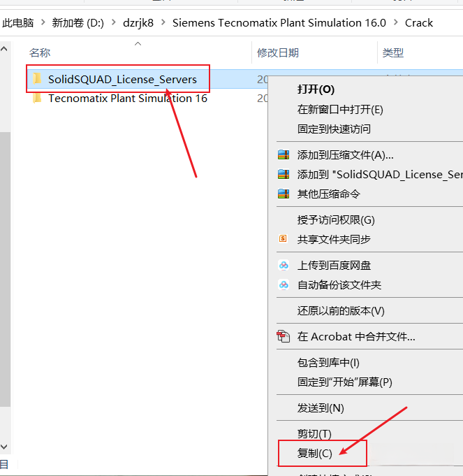Click the Baidu Netdisk icon beside 自动备份该文件夹
Screen dimensions: 463x476
coord(284,284)
